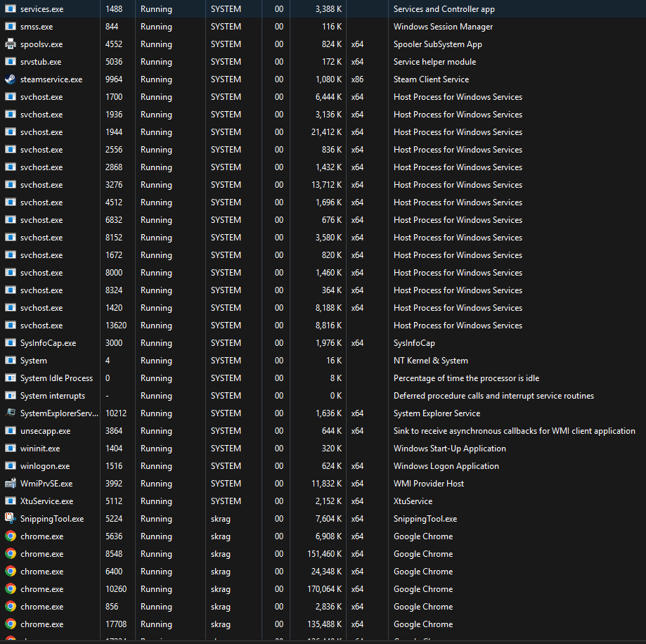This screenshot has width=646, height=644.
Task: Click the wininit.exe process icon
Action: click(x=11, y=449)
